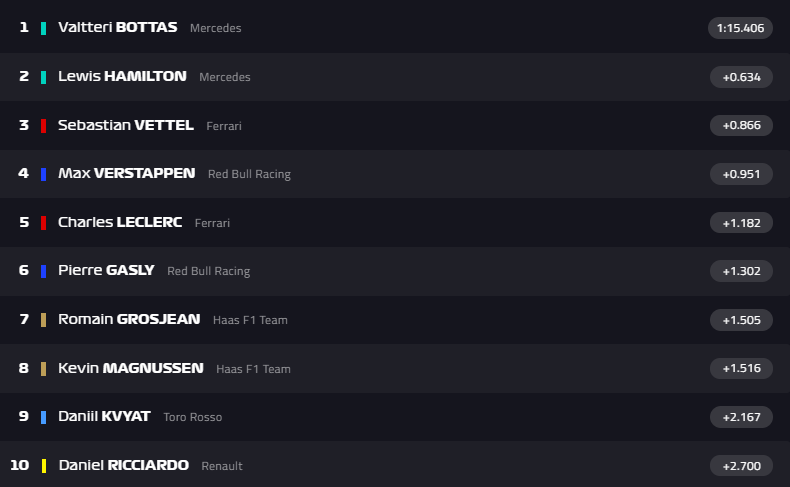Viewport: 790px width, 487px height.
Task: Click the Haas F1 Team label beside Magnussen
Action: tap(253, 369)
